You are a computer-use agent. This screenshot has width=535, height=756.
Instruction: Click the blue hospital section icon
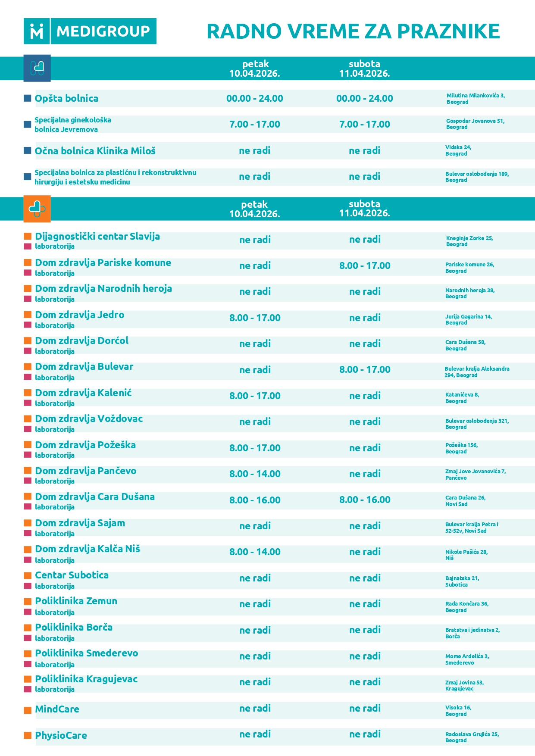click(37, 68)
